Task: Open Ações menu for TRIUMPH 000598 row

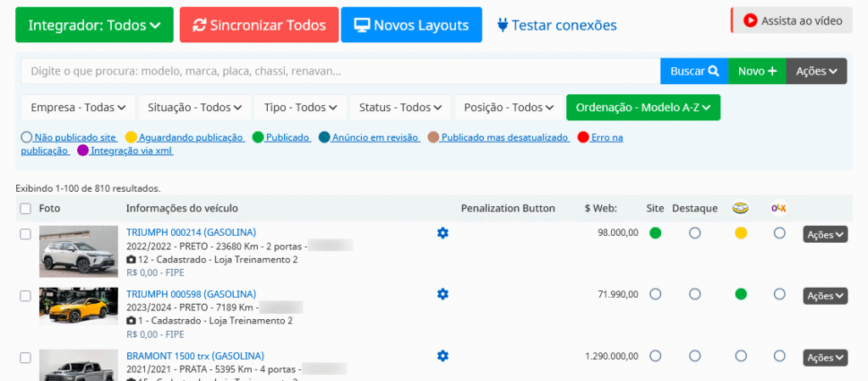Action: click(x=826, y=295)
